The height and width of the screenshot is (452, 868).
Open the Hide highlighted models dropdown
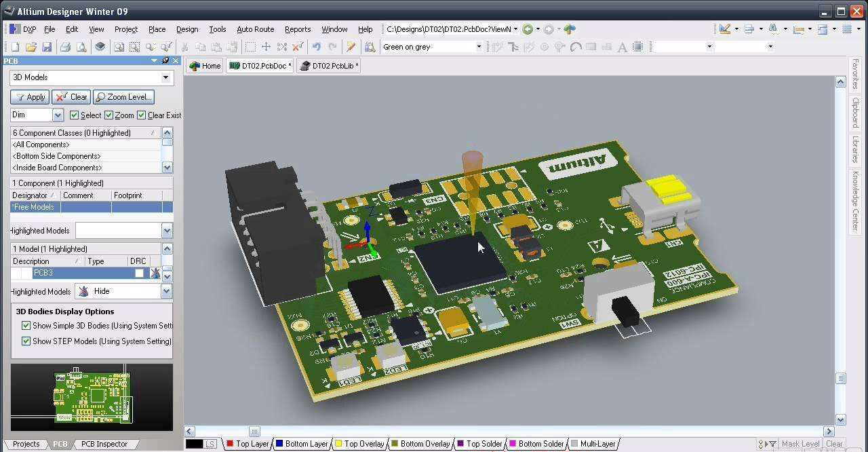[166, 291]
